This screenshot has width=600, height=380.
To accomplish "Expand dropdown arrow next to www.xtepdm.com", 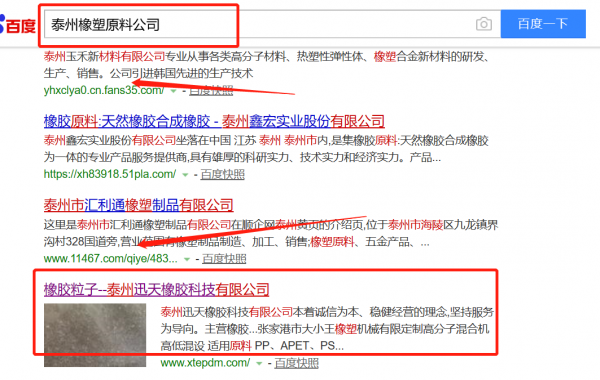I will (x=259, y=363).
